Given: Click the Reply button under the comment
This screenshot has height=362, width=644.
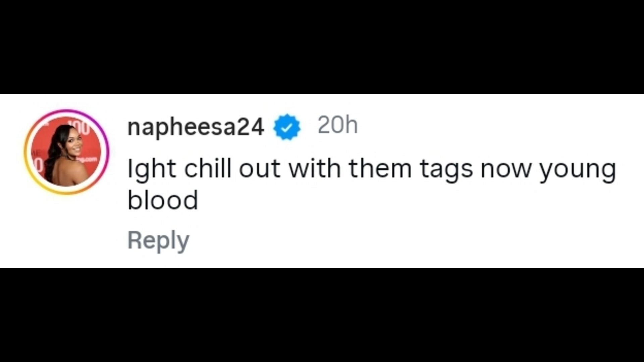Looking at the screenshot, I should point(158,240).
